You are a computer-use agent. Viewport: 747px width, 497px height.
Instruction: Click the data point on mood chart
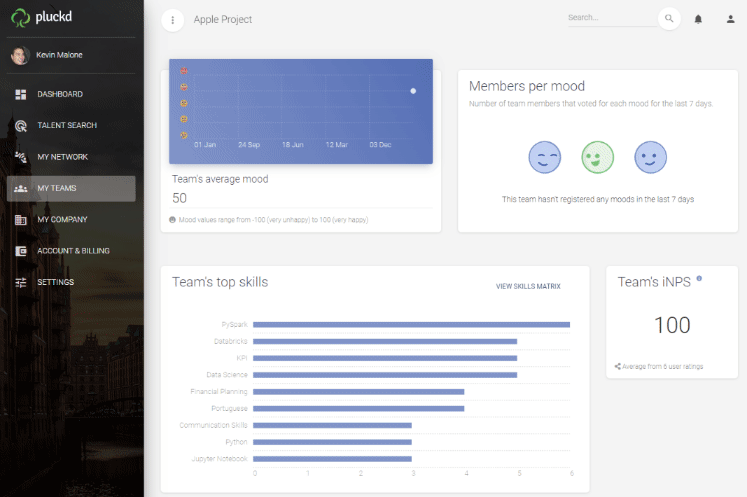pos(413,91)
